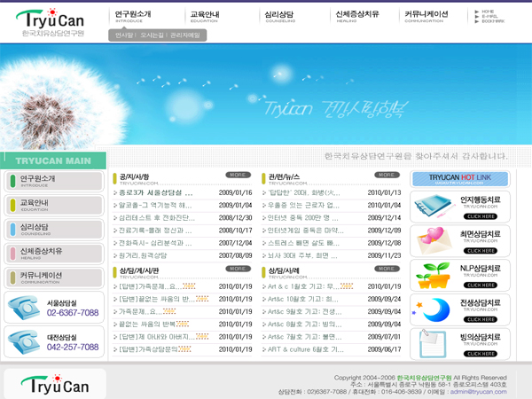Click MORE button in 공지사항 section
Viewport: 532px width, 399px height.
(x=239, y=175)
